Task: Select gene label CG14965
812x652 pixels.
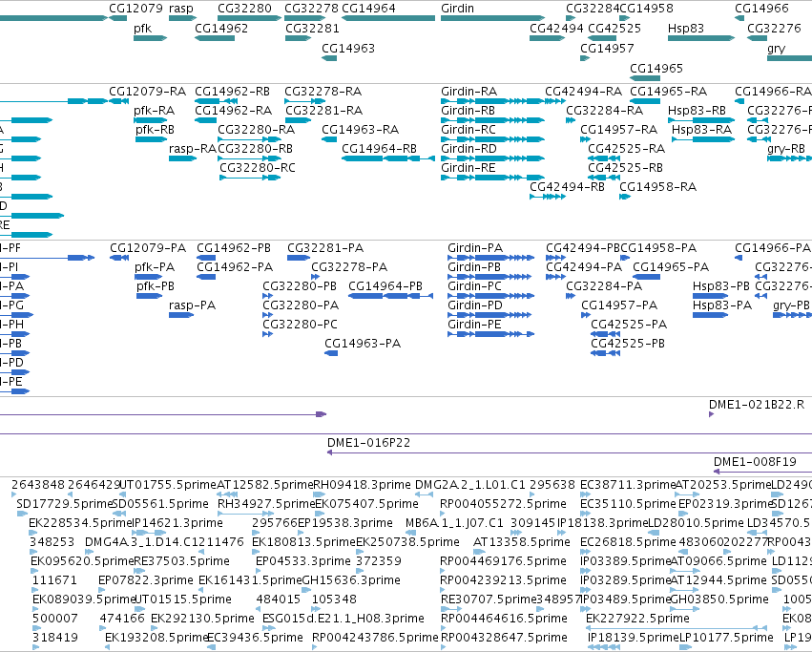Action: coord(656,69)
